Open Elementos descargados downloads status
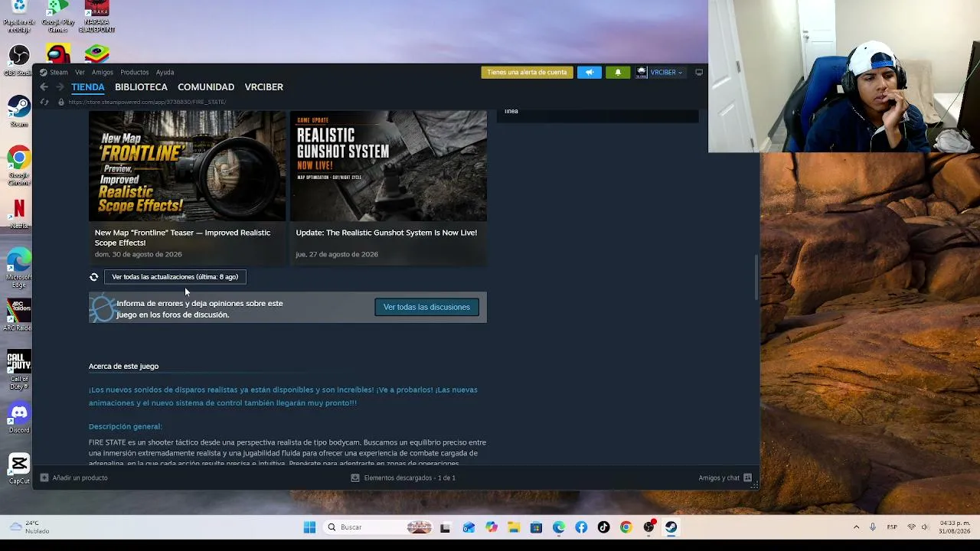Viewport: 980px width, 551px height. [410, 478]
